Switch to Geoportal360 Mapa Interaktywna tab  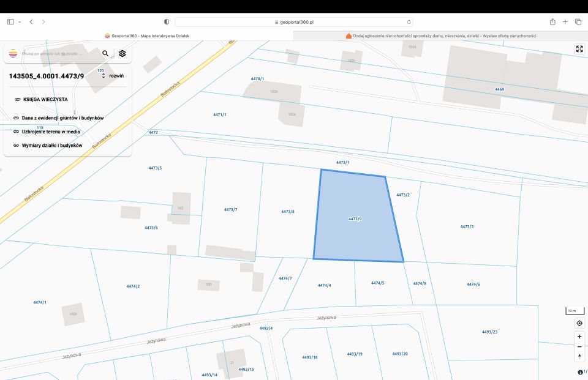[x=146, y=36]
